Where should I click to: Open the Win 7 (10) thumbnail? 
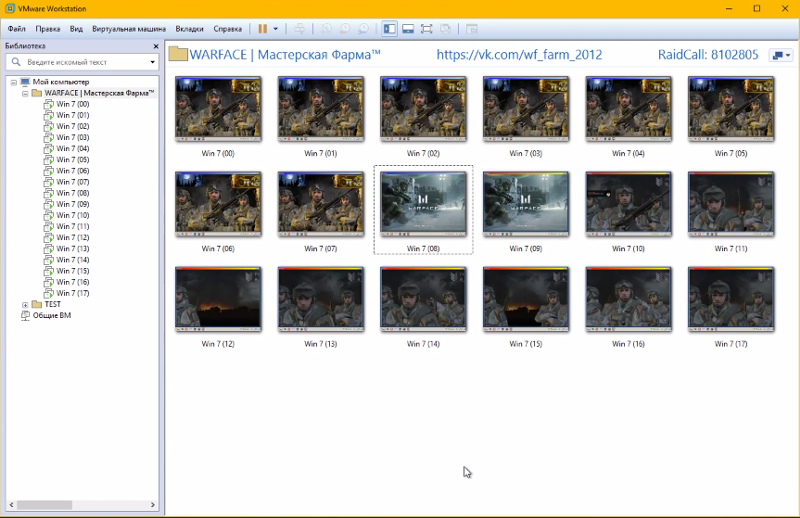pyautogui.click(x=628, y=204)
